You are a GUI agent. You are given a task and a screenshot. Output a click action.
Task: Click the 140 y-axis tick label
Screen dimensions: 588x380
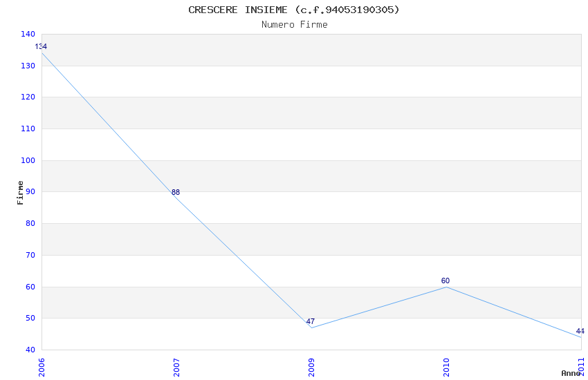pyautogui.click(x=28, y=34)
